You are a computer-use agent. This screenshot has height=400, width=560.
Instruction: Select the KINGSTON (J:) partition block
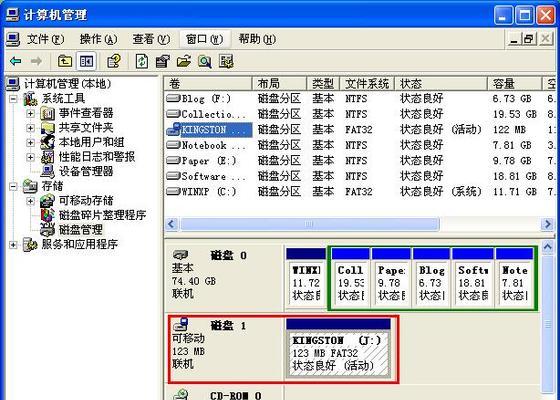click(x=338, y=348)
